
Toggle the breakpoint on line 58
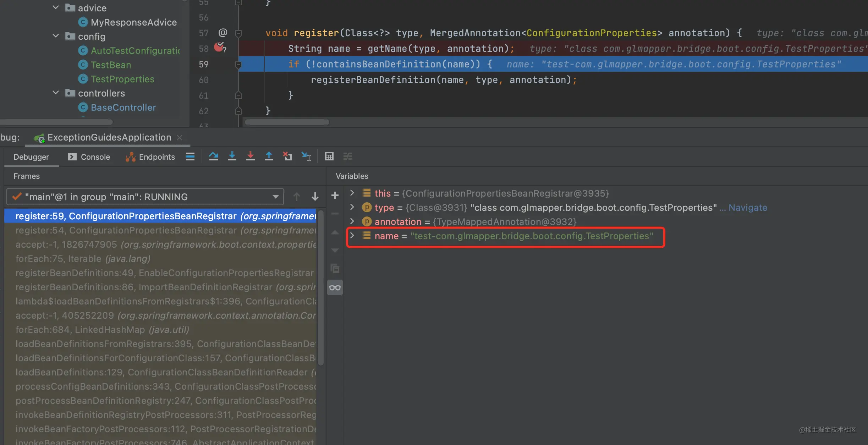pyautogui.click(x=220, y=47)
